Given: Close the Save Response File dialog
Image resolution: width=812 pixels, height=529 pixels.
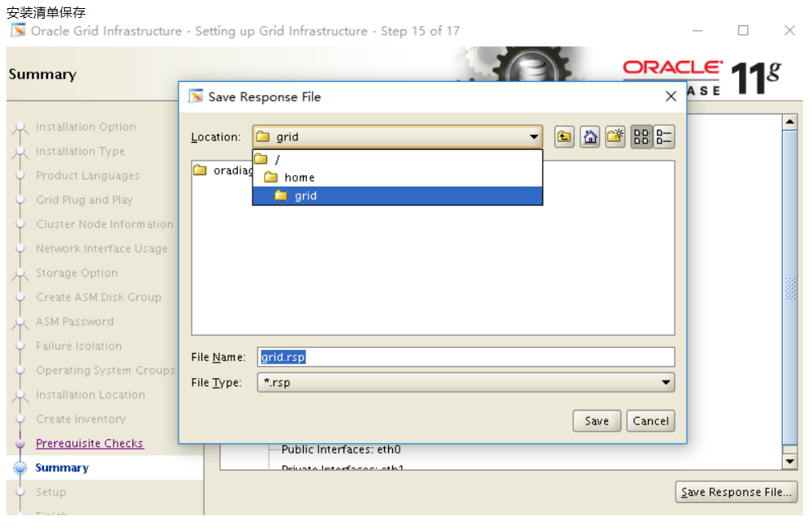Looking at the screenshot, I should coord(671,97).
